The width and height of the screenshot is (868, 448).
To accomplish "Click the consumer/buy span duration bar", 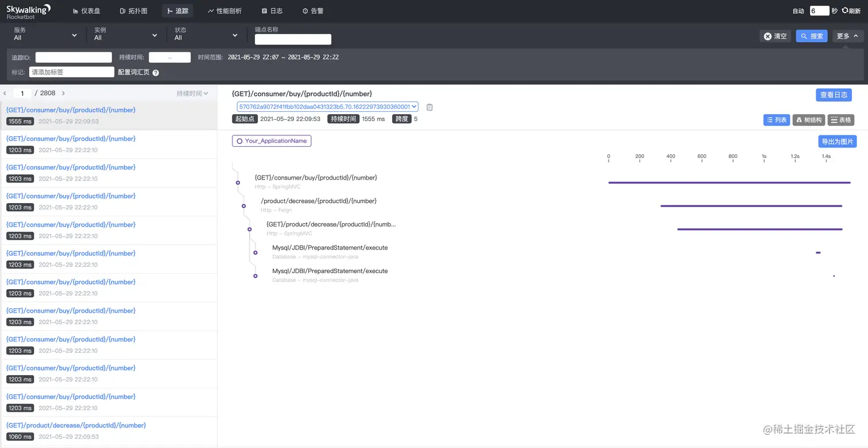I will [729, 182].
